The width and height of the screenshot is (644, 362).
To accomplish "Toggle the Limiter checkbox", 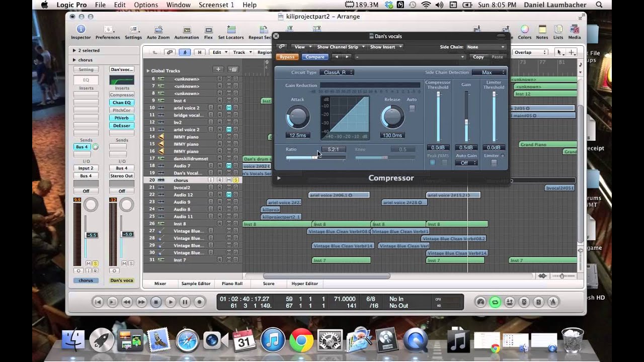I will (x=494, y=162).
